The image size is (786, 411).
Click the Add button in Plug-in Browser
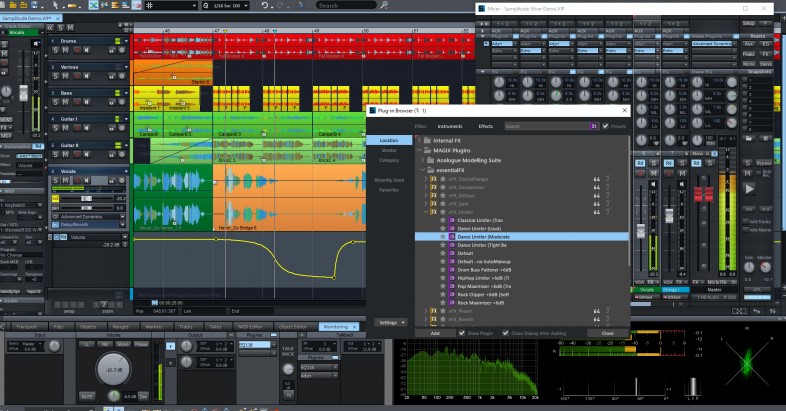point(435,333)
